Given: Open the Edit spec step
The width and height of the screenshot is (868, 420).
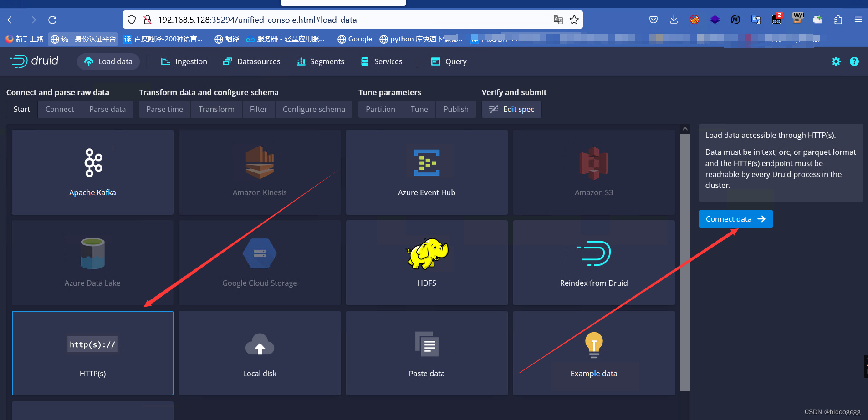Looking at the screenshot, I should [511, 109].
